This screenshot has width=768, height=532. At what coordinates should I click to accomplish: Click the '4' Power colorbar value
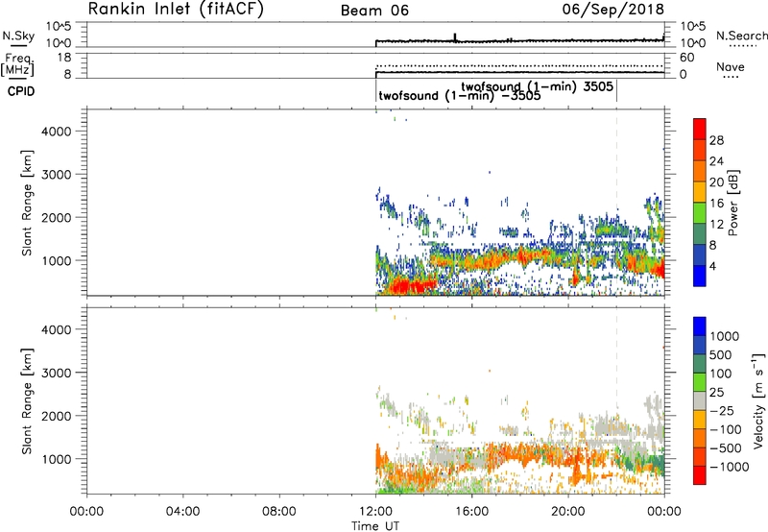712,266
